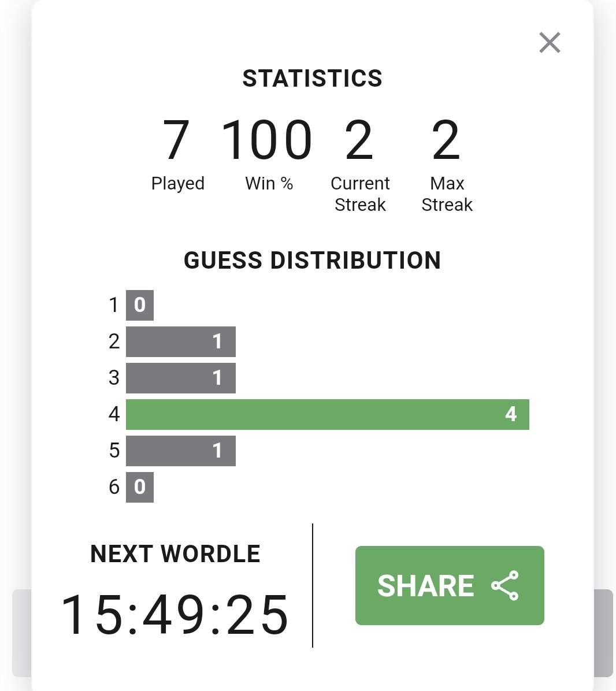This screenshot has height=691, width=616.
Task: Click the Max Streak value
Action: pyautogui.click(x=446, y=140)
